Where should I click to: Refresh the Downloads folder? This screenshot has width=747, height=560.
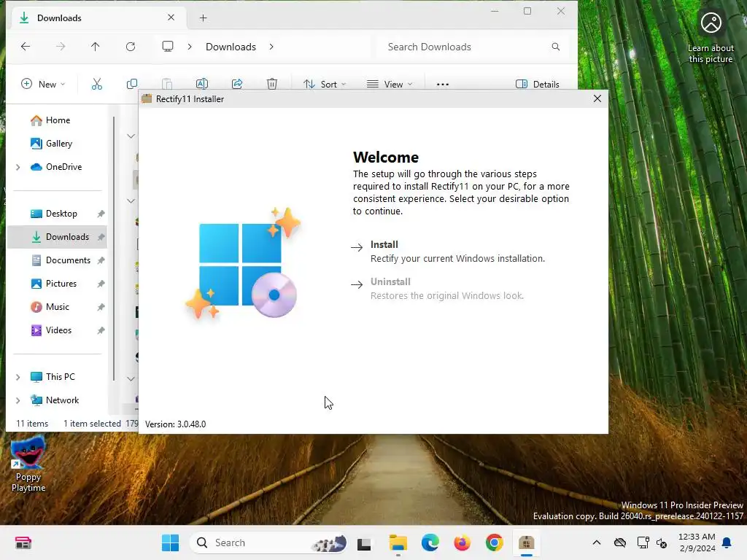click(x=131, y=47)
